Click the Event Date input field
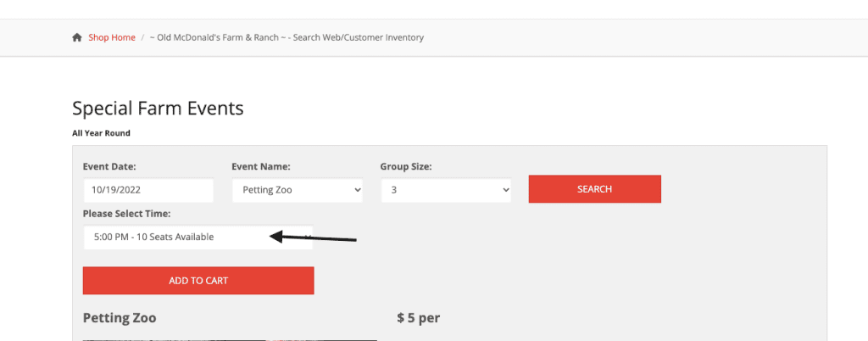 pos(148,190)
